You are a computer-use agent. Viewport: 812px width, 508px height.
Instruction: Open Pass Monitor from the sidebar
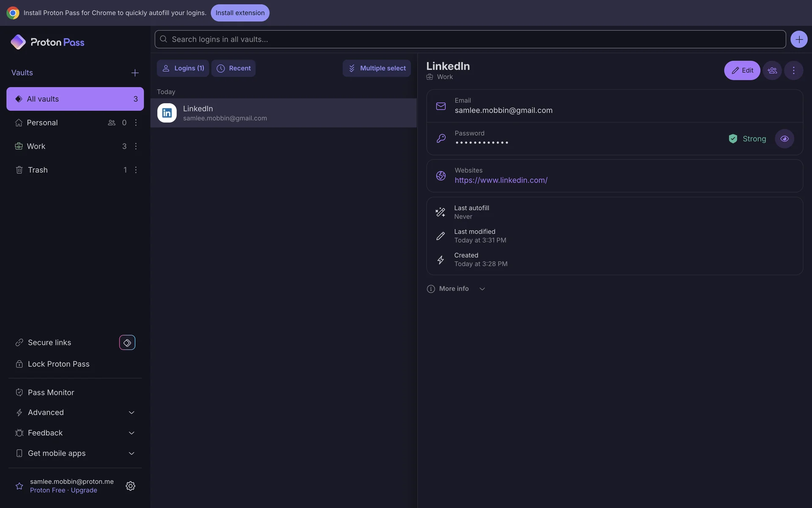[x=51, y=392]
